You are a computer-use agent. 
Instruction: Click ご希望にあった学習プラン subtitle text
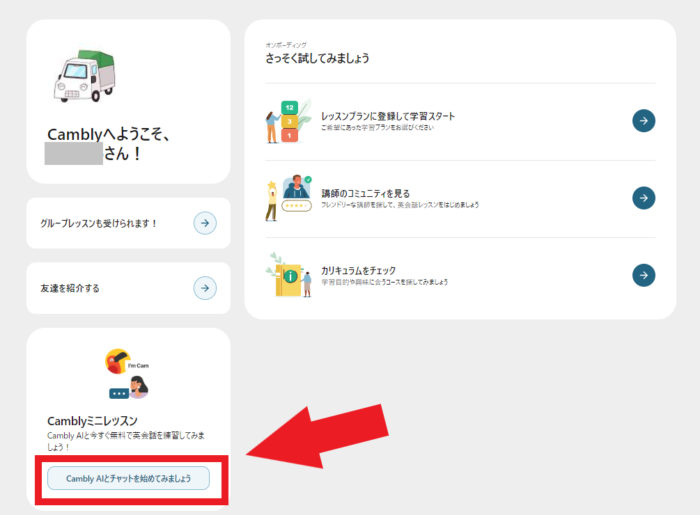377,128
